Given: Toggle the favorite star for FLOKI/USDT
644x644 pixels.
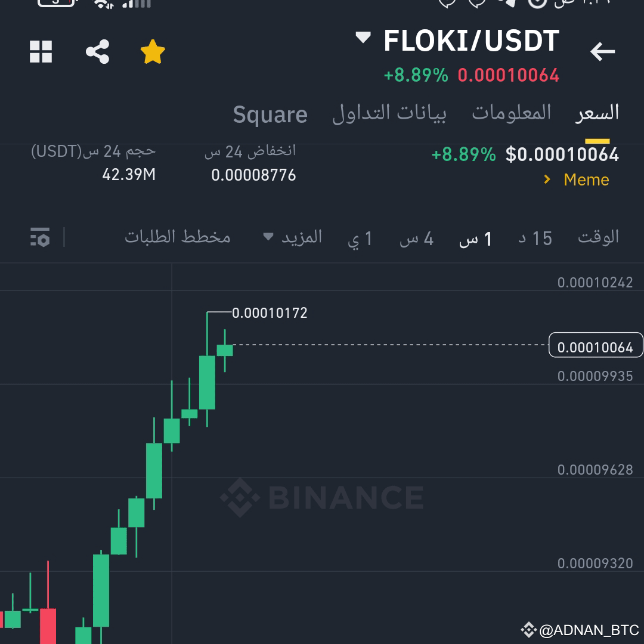Looking at the screenshot, I should (152, 52).
